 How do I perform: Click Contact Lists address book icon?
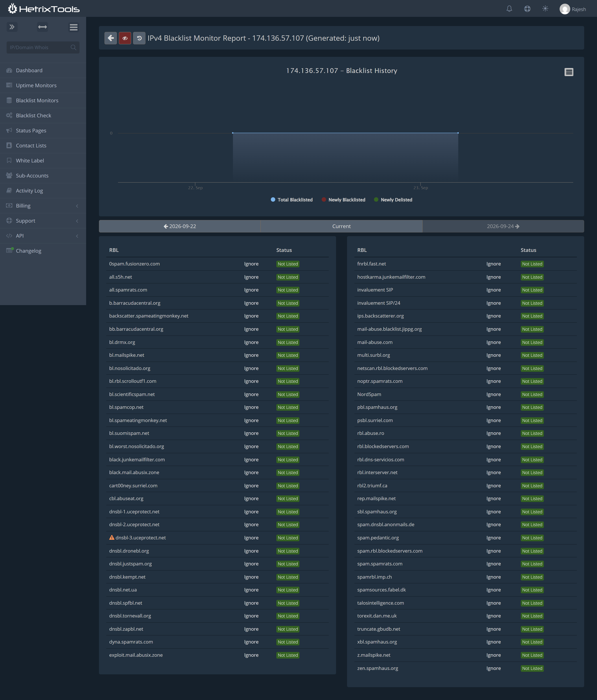(9, 145)
